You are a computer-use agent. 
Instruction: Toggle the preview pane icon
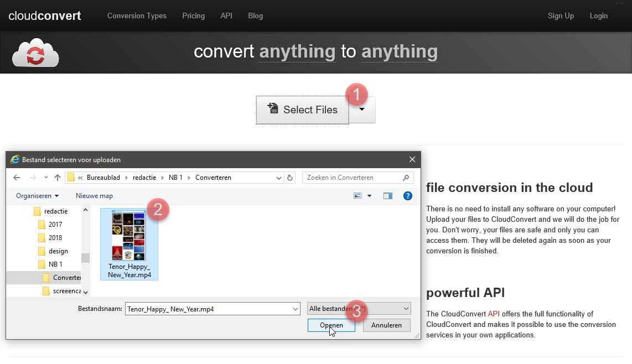[x=388, y=195]
